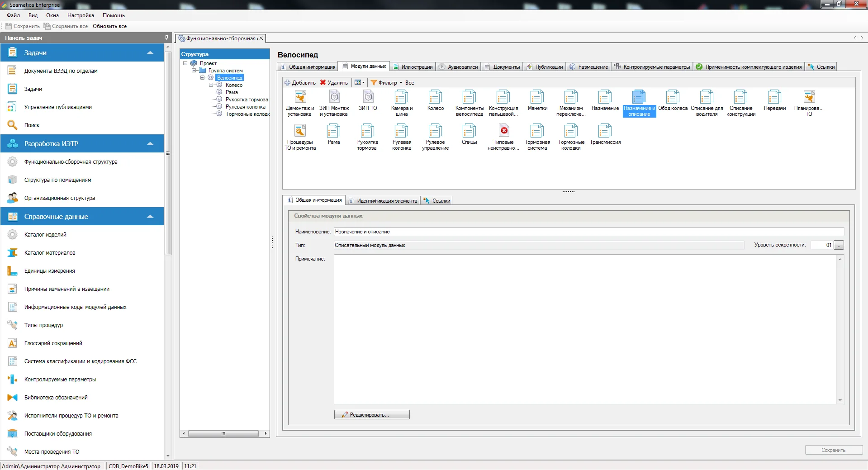Select the Спицы module icon

(470, 134)
